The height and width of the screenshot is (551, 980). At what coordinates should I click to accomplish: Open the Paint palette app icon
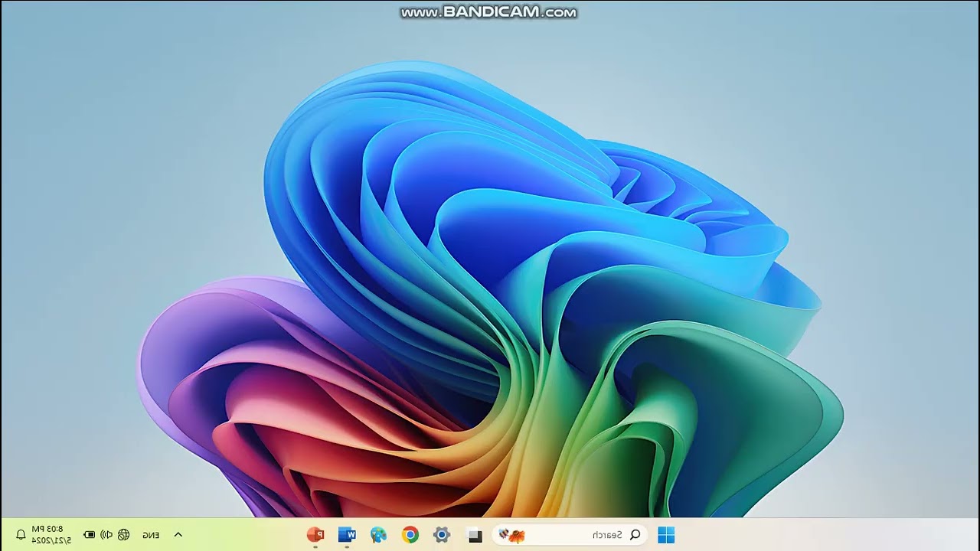[378, 535]
